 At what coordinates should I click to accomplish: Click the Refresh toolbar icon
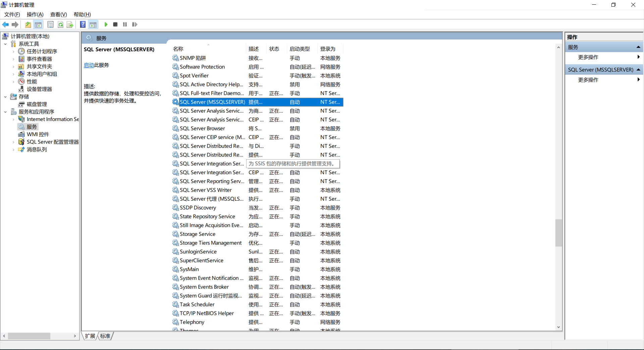pyautogui.click(x=60, y=24)
